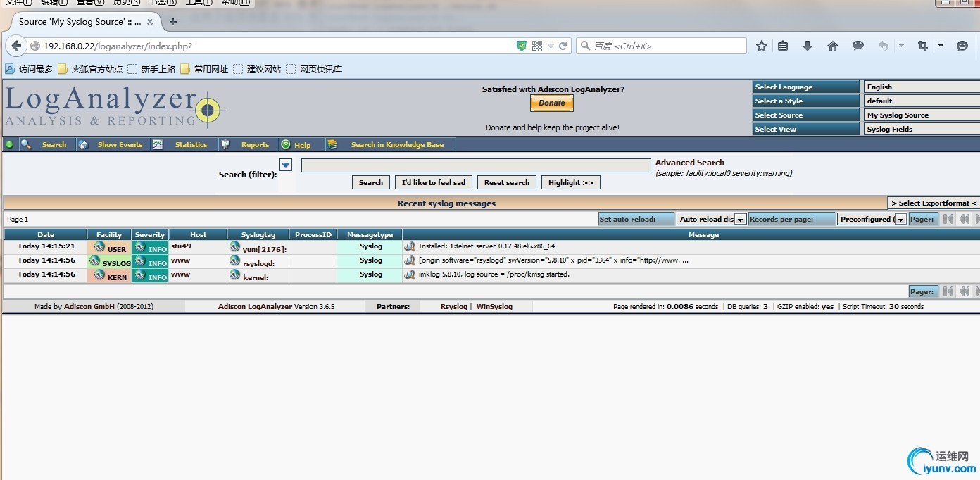Click the chart icon beside Statistics

(x=158, y=144)
